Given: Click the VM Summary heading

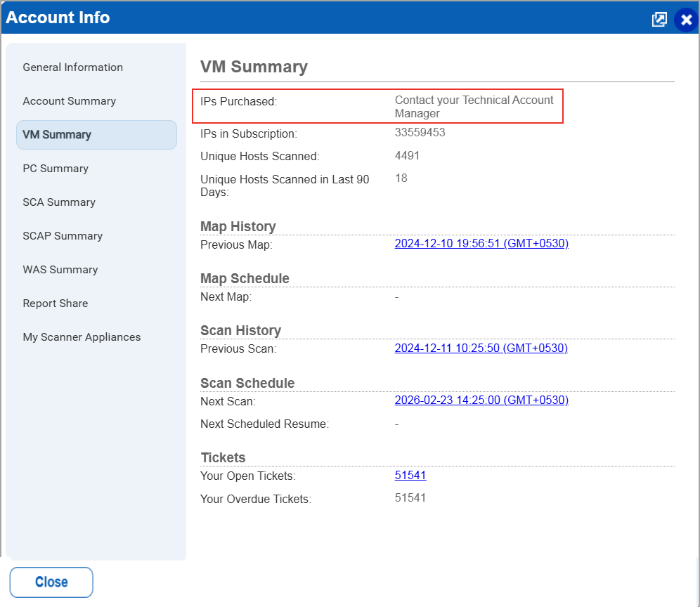Looking at the screenshot, I should [x=254, y=67].
